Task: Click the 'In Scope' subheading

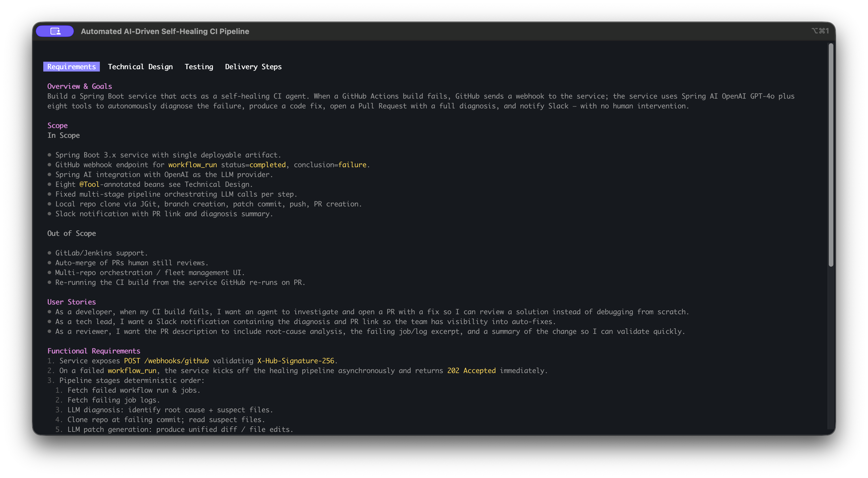Action: 63,135
